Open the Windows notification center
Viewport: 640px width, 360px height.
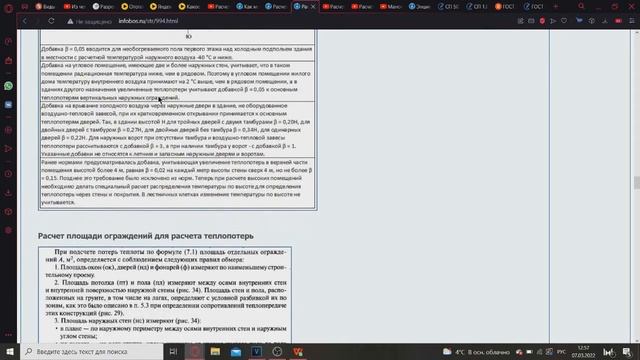tap(627, 352)
